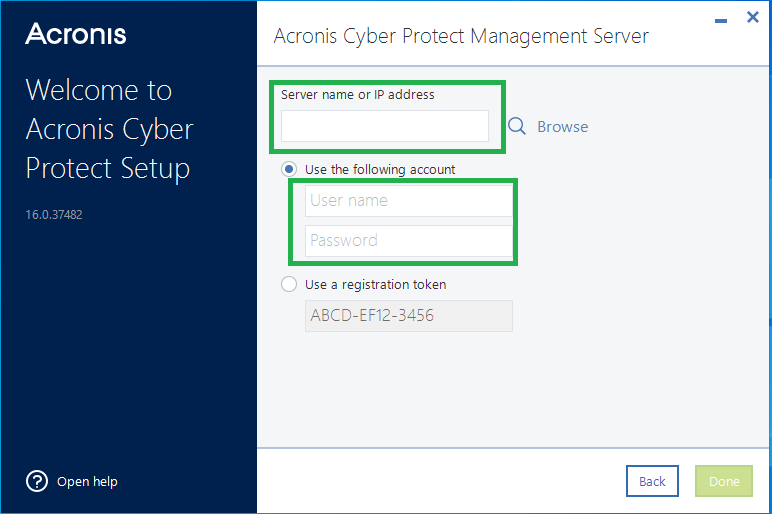The width and height of the screenshot is (772, 514).
Task: Click into the User name field
Action: (x=408, y=200)
